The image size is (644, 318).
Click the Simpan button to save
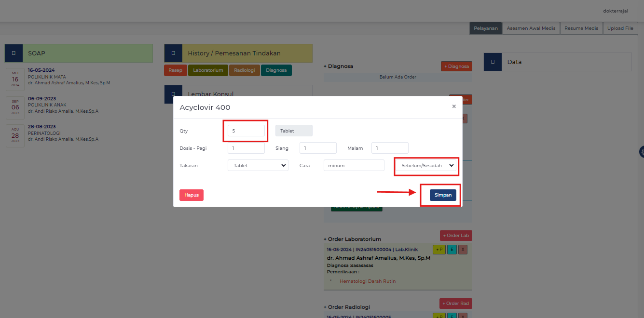[x=442, y=195]
